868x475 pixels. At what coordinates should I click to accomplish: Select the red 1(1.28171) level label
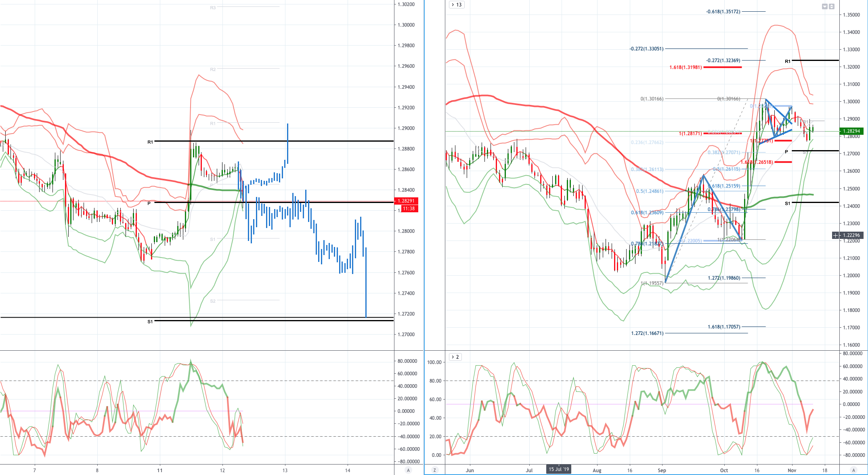click(x=690, y=134)
